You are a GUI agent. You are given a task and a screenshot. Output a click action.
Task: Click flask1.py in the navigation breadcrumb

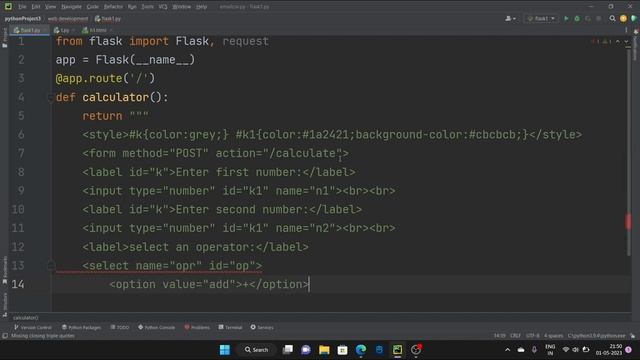[108, 19]
